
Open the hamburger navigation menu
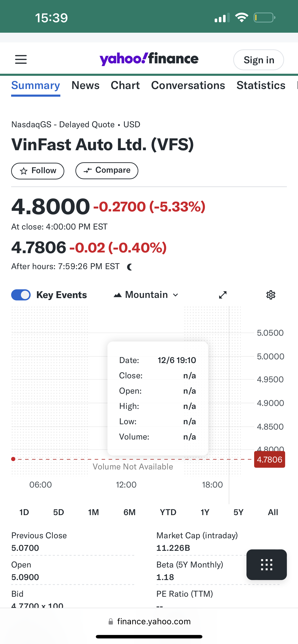pyautogui.click(x=21, y=60)
